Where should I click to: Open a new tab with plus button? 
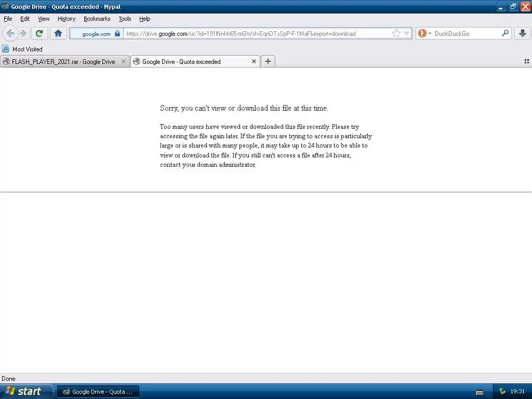click(x=268, y=61)
